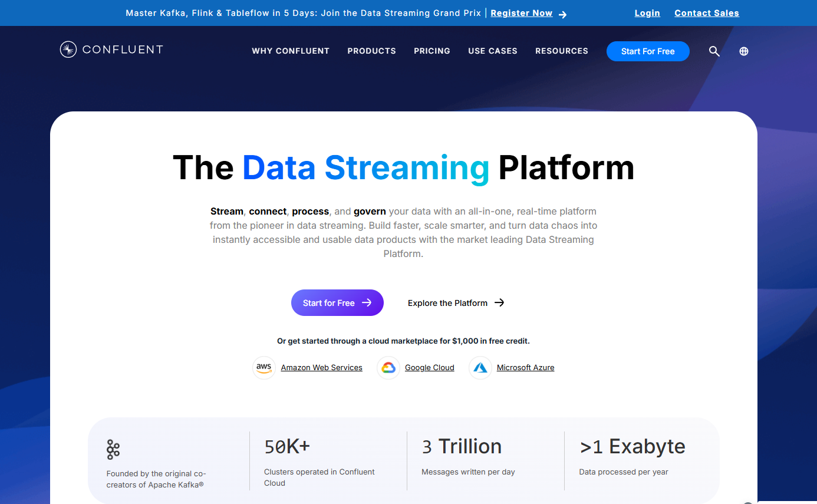Click the $1,000 free credit marketplace sentence

[x=403, y=341]
